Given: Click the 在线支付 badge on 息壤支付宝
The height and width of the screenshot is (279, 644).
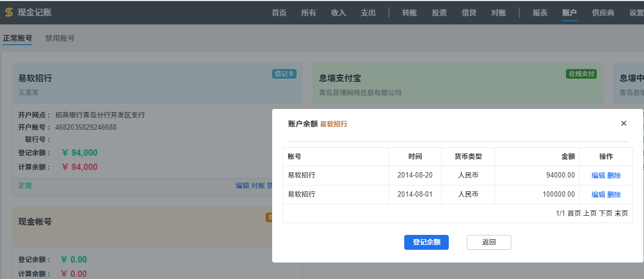Looking at the screenshot, I should (x=581, y=74).
